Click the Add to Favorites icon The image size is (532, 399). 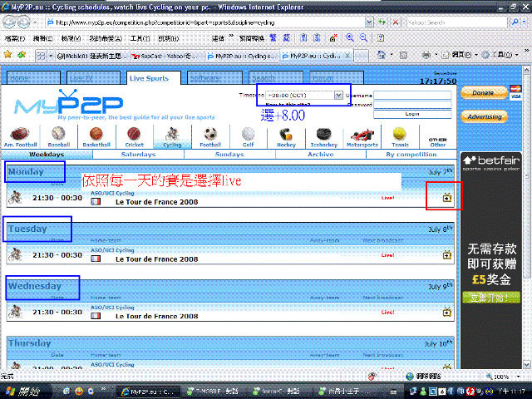tap(22, 55)
